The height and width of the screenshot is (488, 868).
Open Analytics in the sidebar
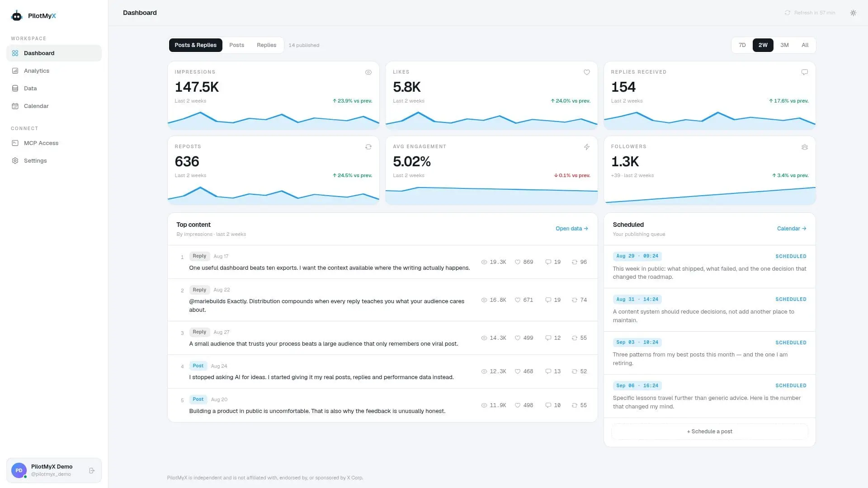coord(54,70)
